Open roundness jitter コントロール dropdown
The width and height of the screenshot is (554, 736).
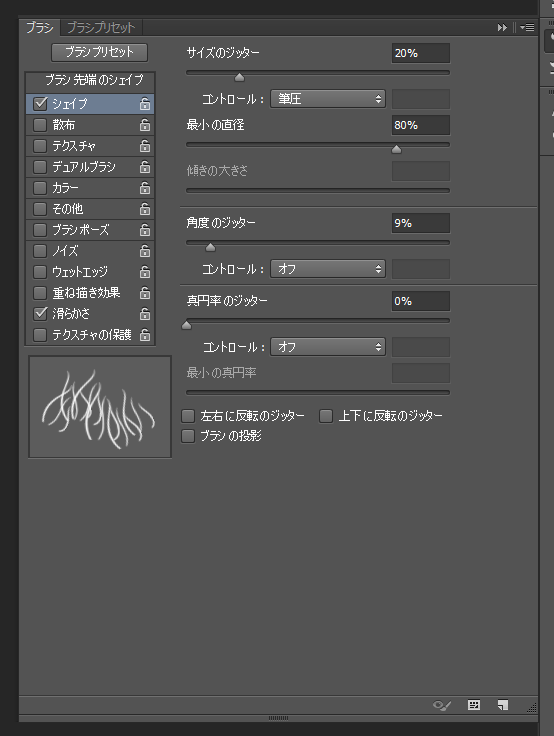point(328,347)
